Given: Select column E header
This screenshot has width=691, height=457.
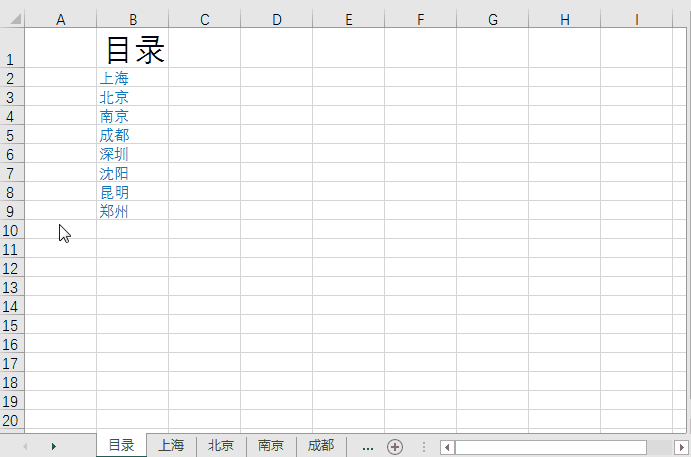Looking at the screenshot, I should [x=349, y=19].
